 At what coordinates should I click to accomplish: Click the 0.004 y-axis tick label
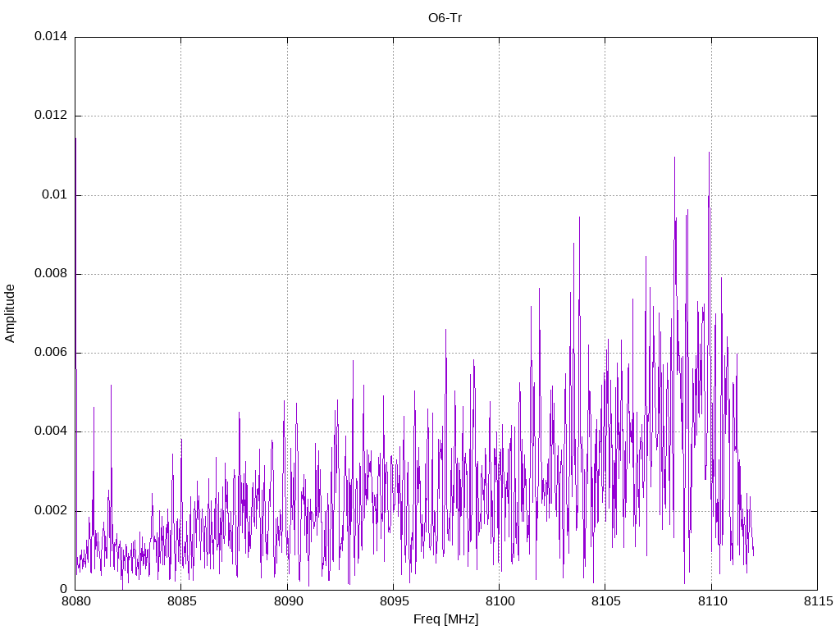coord(50,431)
